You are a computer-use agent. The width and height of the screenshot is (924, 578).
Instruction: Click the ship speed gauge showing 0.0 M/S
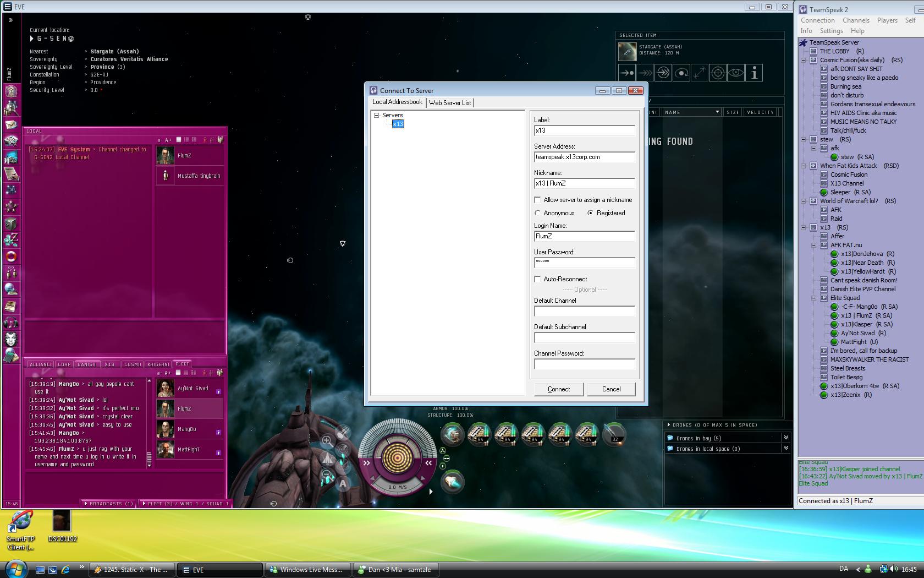coord(397,487)
